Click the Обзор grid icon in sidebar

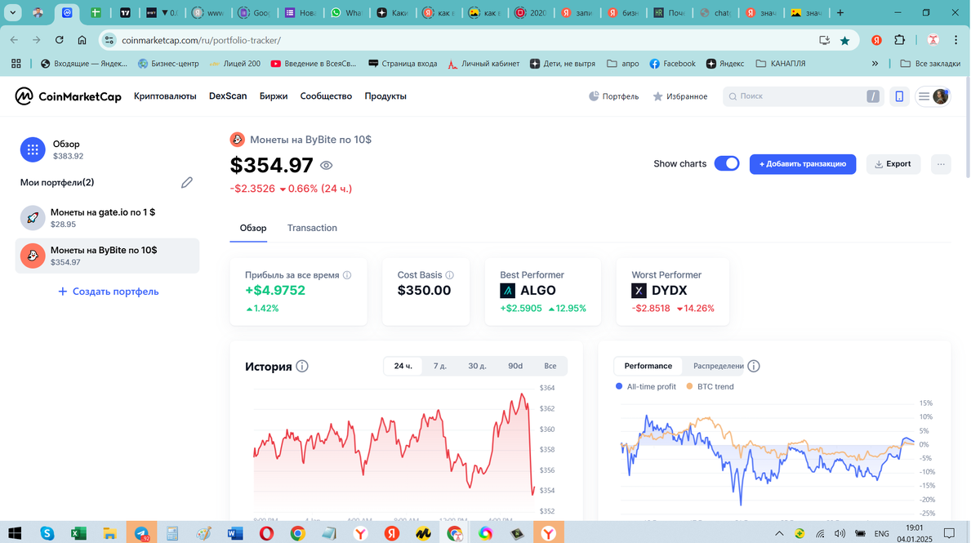pos(33,149)
